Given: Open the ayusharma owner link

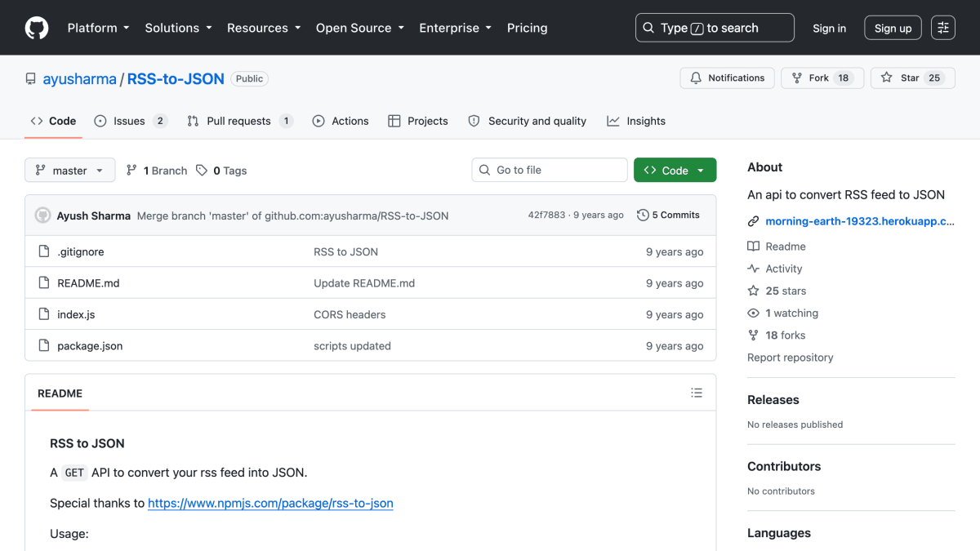Looking at the screenshot, I should tap(80, 79).
